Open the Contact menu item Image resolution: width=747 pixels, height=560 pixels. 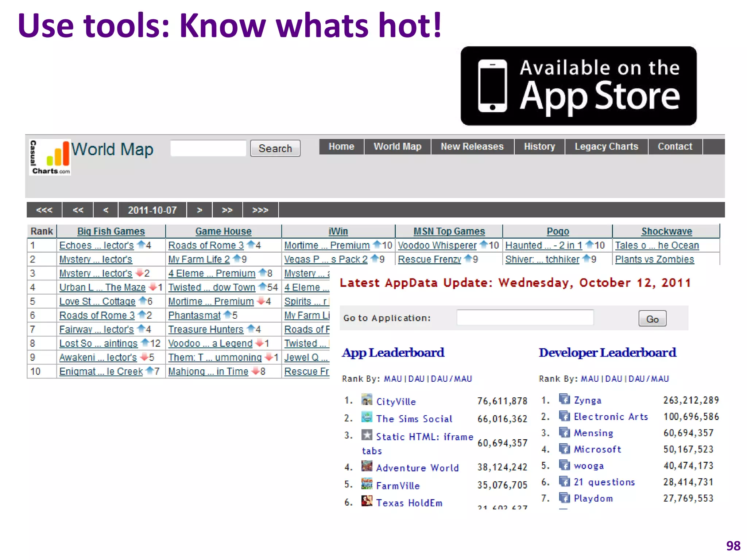pos(675,147)
